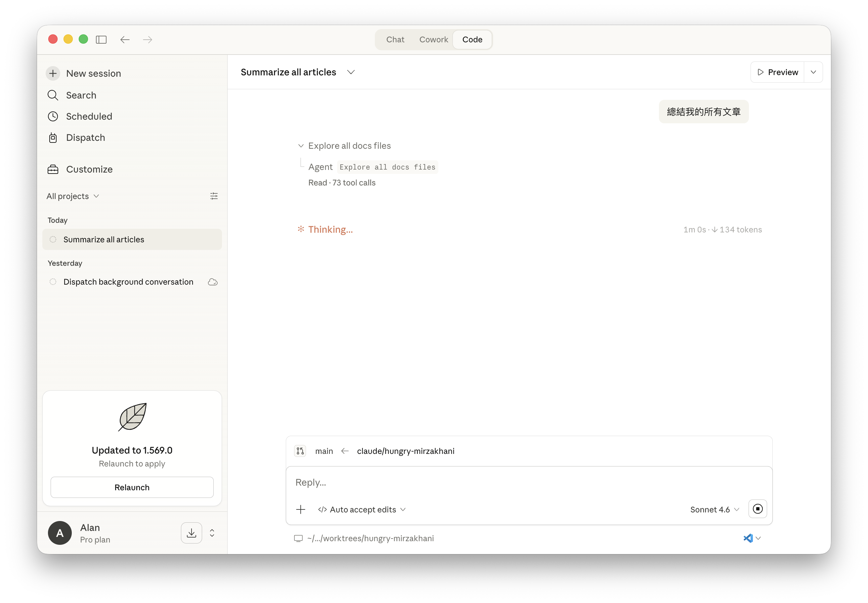Image resolution: width=868 pixels, height=603 pixels.
Task: Click the Relaunch button
Action: click(132, 487)
